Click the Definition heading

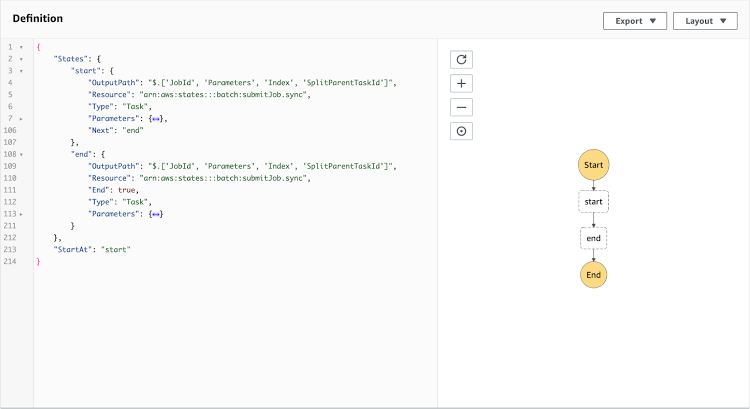click(38, 18)
